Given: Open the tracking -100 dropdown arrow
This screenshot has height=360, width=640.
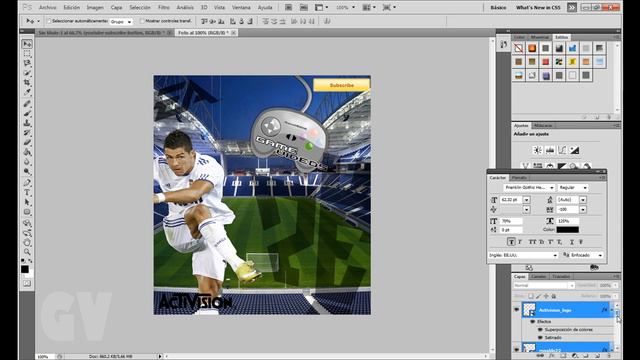Looking at the screenshot, I should (583, 209).
